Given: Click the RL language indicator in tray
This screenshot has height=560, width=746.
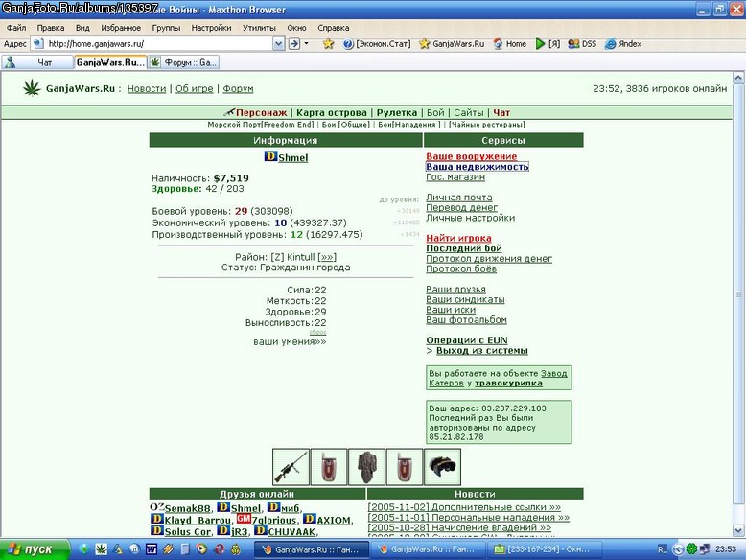Looking at the screenshot, I should pyautogui.click(x=663, y=549).
